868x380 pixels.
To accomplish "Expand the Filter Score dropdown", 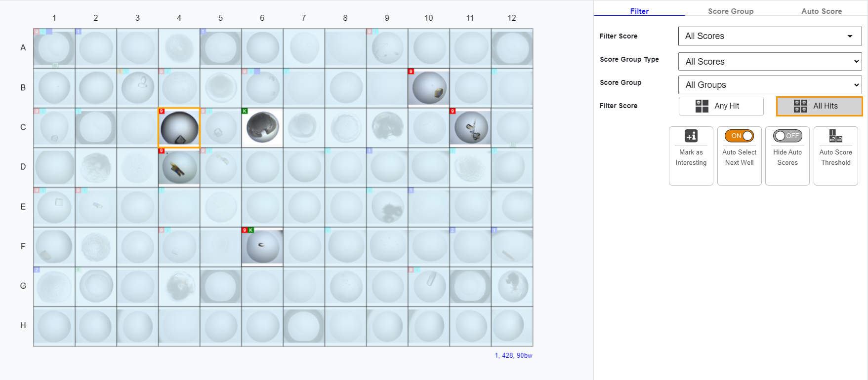I will [770, 36].
